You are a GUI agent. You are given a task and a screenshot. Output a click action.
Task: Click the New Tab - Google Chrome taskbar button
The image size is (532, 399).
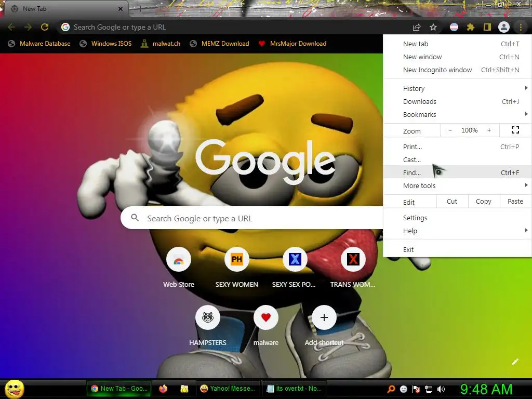click(119, 389)
